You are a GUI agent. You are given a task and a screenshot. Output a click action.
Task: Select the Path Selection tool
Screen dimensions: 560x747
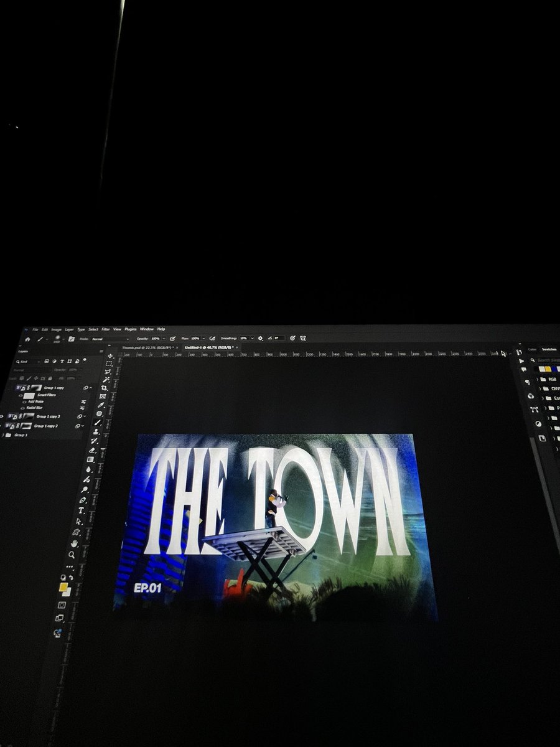coord(79,521)
